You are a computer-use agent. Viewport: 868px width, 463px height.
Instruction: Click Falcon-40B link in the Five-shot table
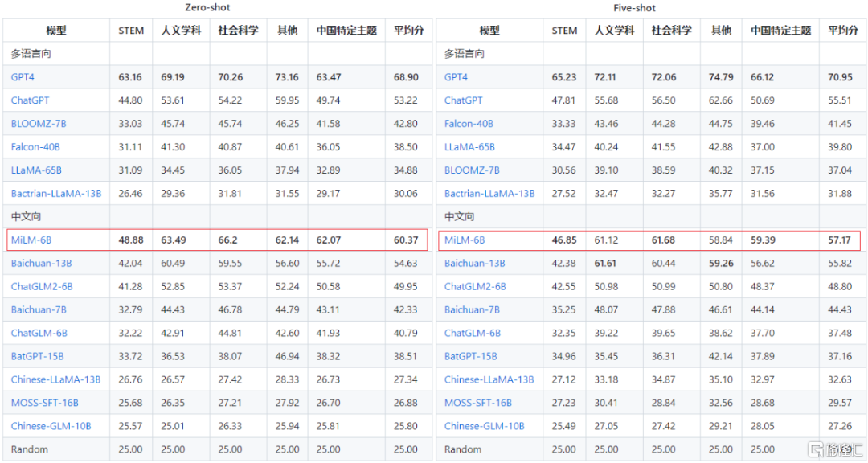coord(469,124)
